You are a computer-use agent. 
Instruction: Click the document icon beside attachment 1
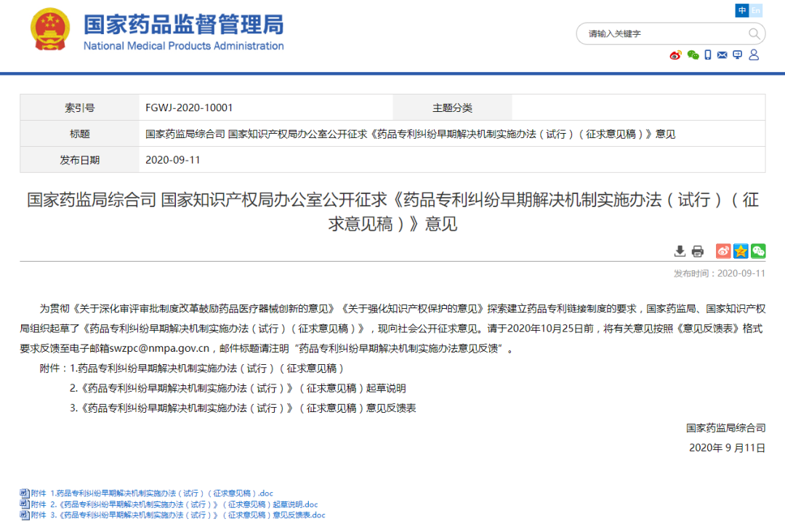tap(25, 493)
